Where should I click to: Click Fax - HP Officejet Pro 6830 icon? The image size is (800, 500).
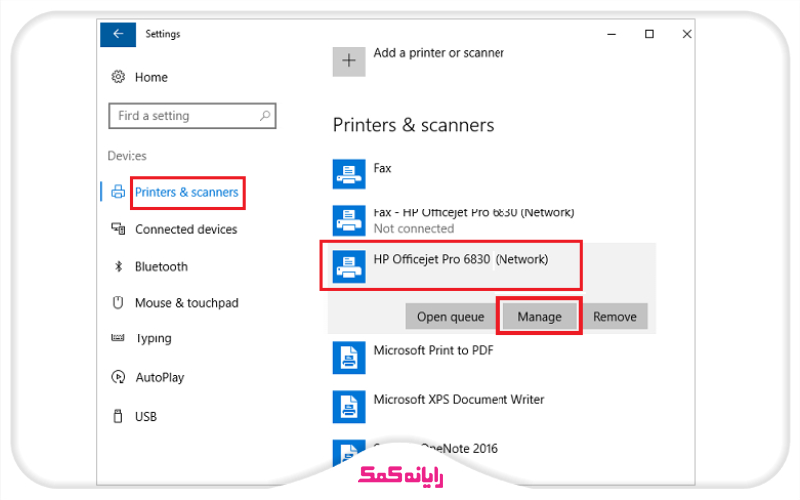(x=349, y=220)
